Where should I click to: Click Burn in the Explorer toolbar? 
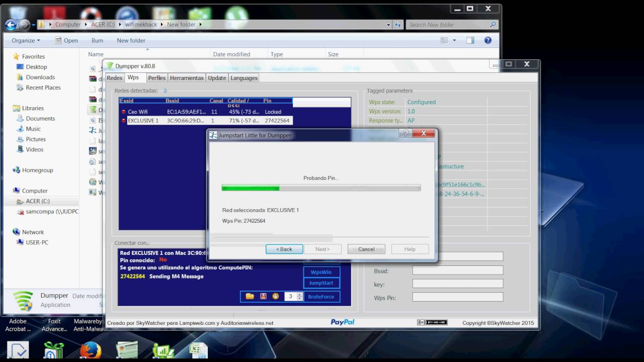(97, 40)
